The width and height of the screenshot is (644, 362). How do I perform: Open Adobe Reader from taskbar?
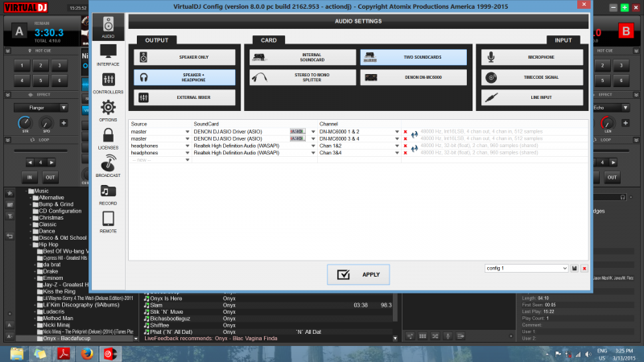click(x=64, y=354)
